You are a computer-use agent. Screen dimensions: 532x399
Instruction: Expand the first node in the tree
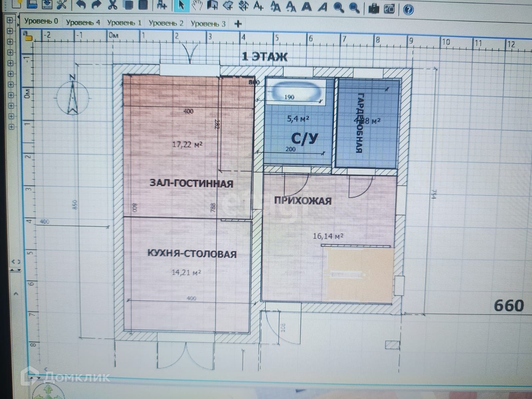click(10, 20)
